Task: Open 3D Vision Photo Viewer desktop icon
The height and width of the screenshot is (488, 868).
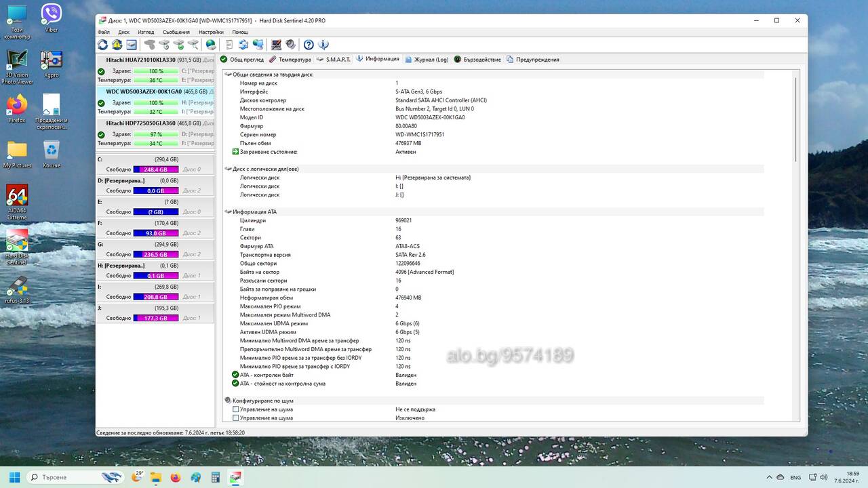Action: (x=17, y=67)
